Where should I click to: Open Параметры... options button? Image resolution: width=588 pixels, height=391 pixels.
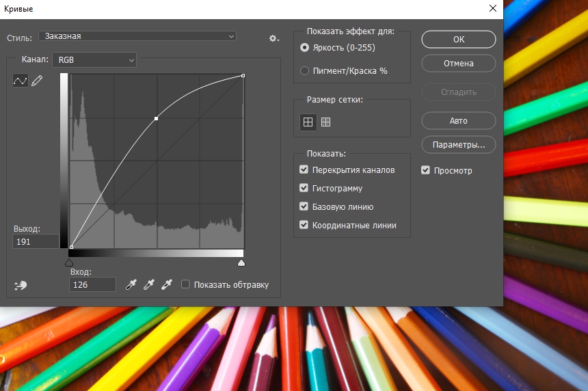[x=459, y=145]
